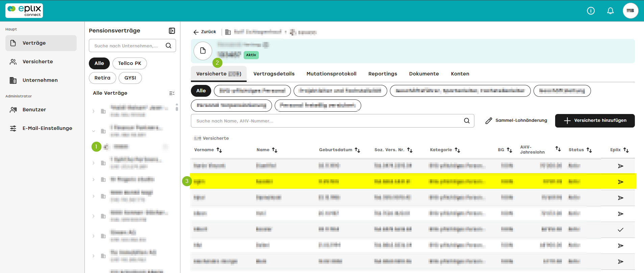Sort the table by Vorname
This screenshot has width=644, height=273.
tap(219, 150)
